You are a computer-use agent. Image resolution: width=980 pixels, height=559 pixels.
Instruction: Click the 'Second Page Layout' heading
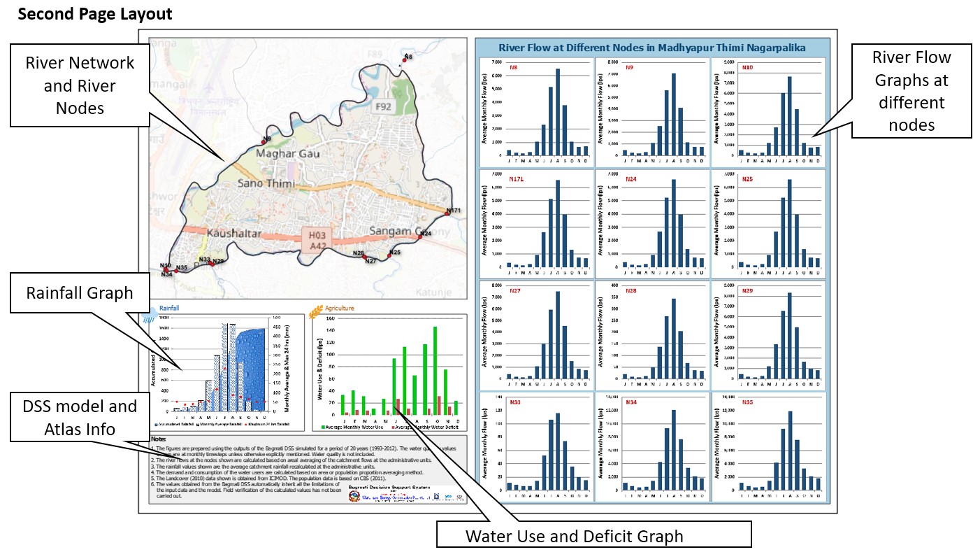point(95,14)
